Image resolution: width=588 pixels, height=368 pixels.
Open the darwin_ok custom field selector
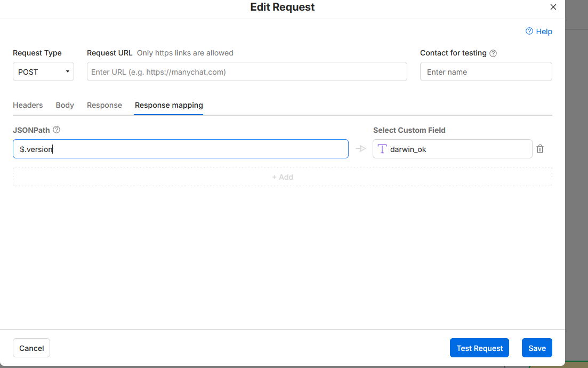click(452, 149)
